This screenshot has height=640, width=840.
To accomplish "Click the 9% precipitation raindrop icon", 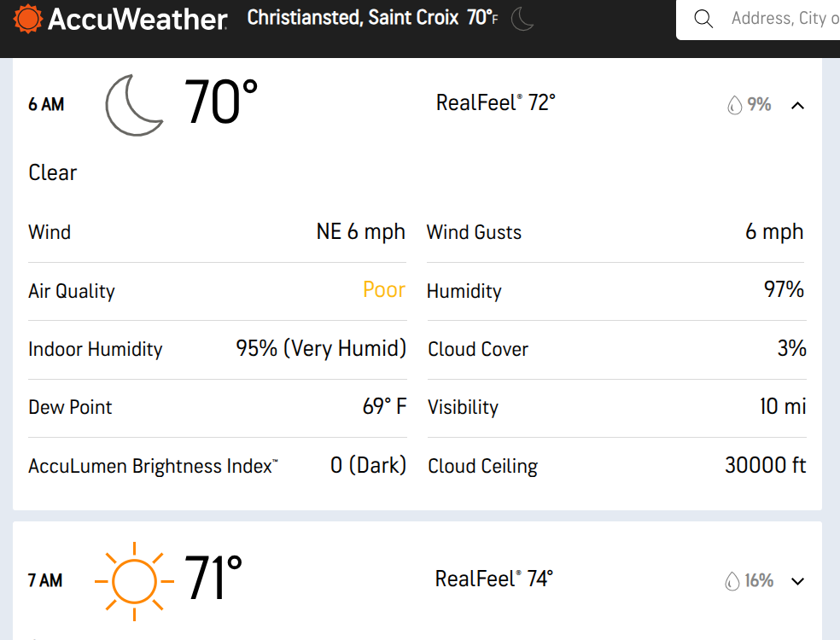I will coord(734,105).
